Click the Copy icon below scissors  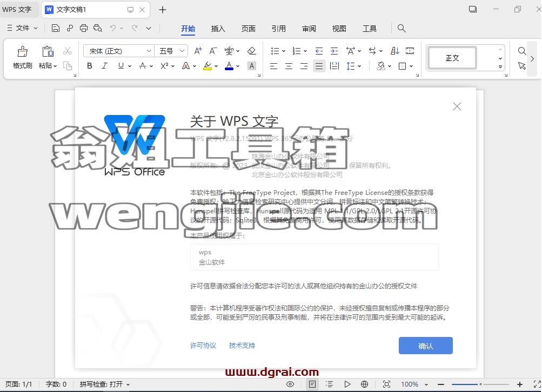pyautogui.click(x=68, y=66)
